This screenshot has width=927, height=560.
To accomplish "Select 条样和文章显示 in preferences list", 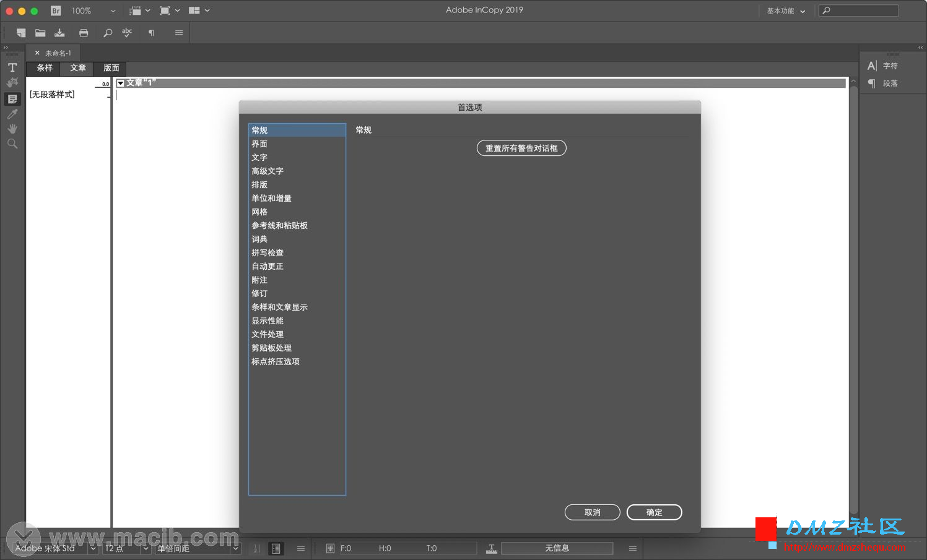I will 297,307.
